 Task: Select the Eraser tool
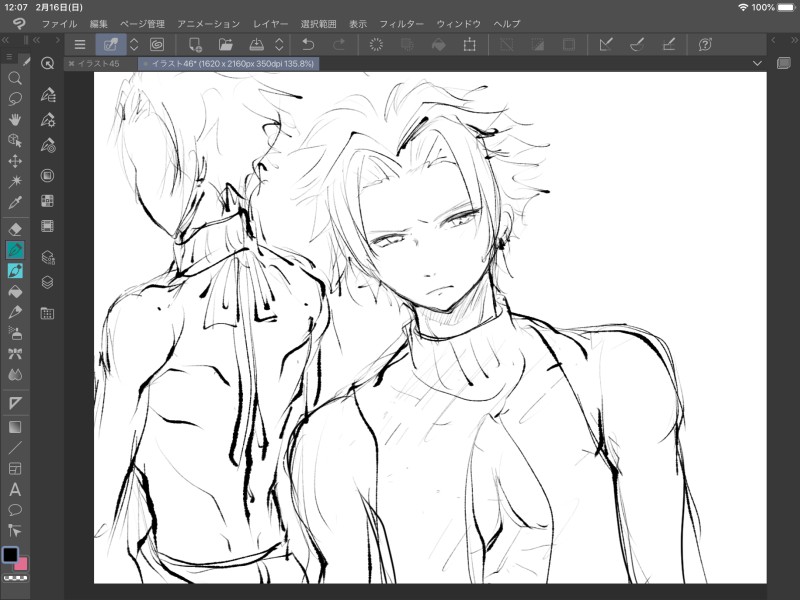click(15, 229)
